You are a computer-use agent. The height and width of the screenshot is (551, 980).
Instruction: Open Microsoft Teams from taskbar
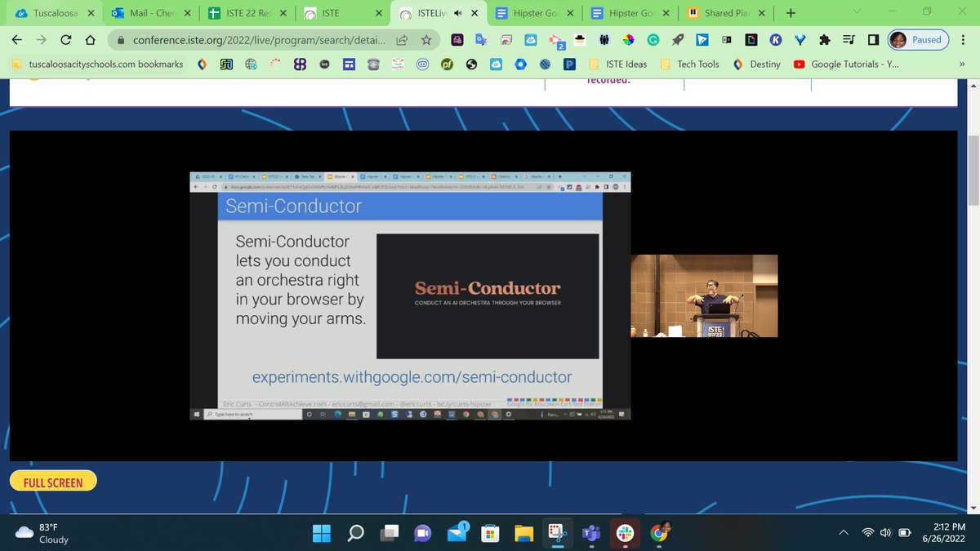click(x=590, y=533)
